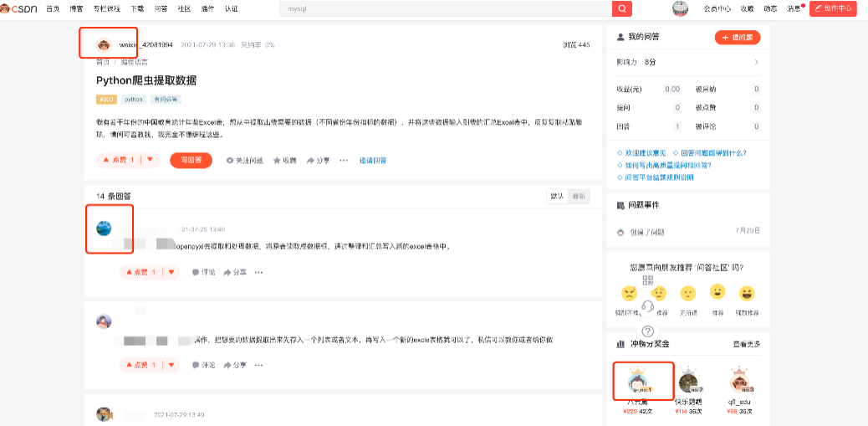Click the floating question-mark help icon
The height and width of the screenshot is (426, 868).
click(x=648, y=331)
